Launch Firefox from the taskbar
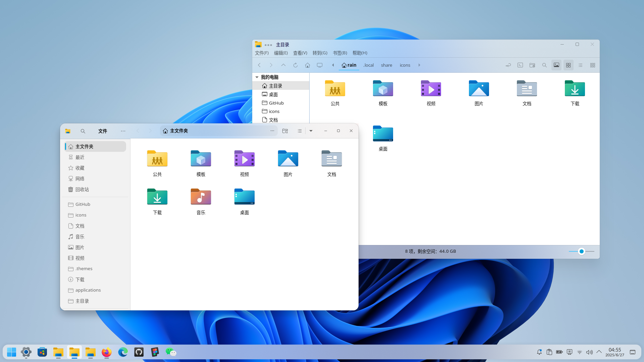The image size is (644, 362). 107,352
